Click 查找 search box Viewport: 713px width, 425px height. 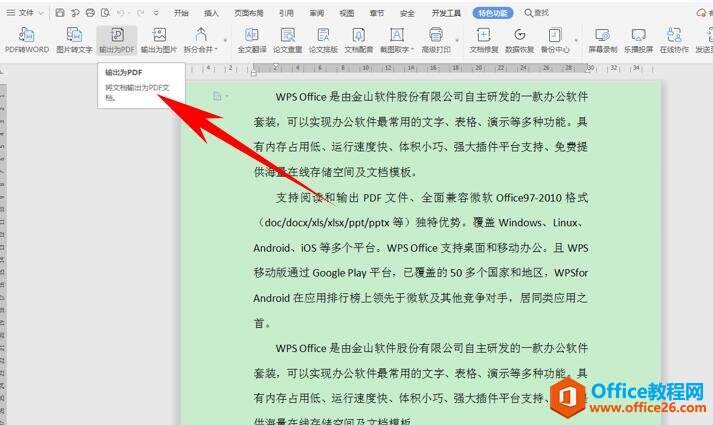[537, 13]
